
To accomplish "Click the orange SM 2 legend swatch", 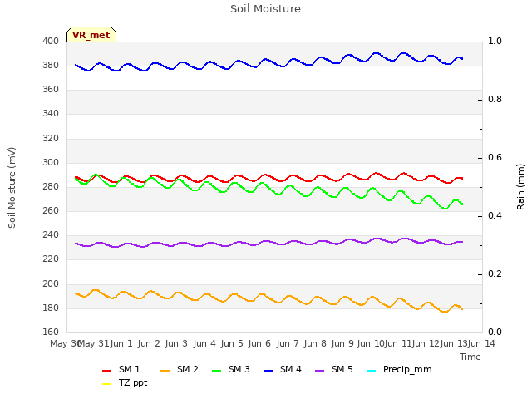I will (165, 370).
